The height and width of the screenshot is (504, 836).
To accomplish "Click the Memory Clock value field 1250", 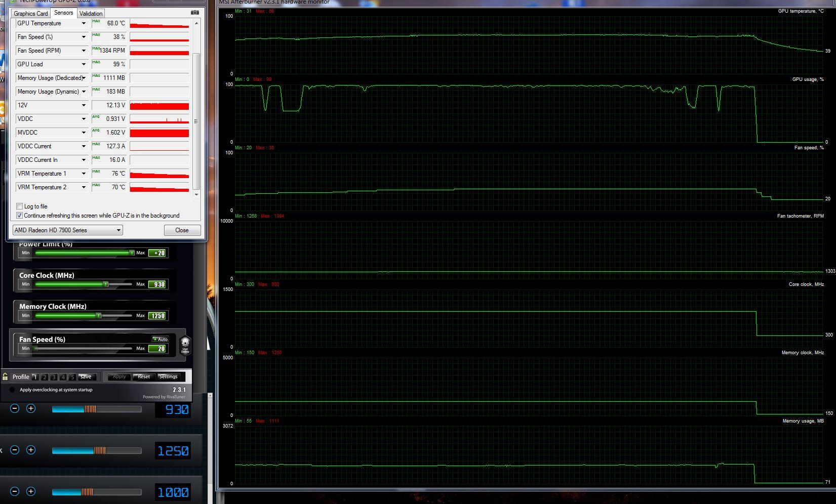I will click(x=157, y=316).
